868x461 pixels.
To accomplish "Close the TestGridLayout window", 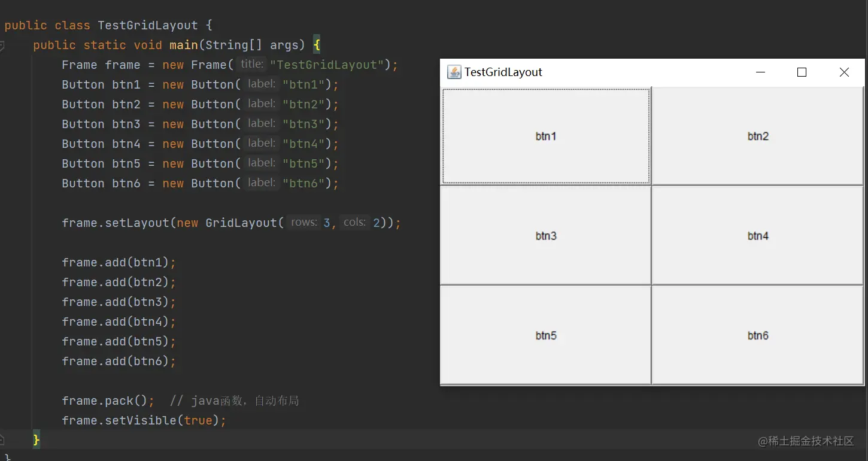I will pyautogui.click(x=844, y=72).
